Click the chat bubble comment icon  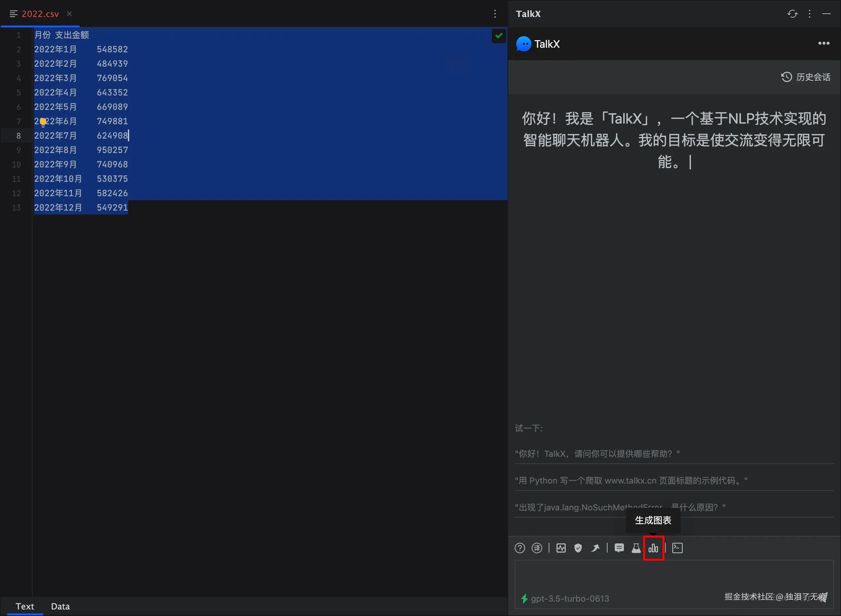tap(619, 548)
